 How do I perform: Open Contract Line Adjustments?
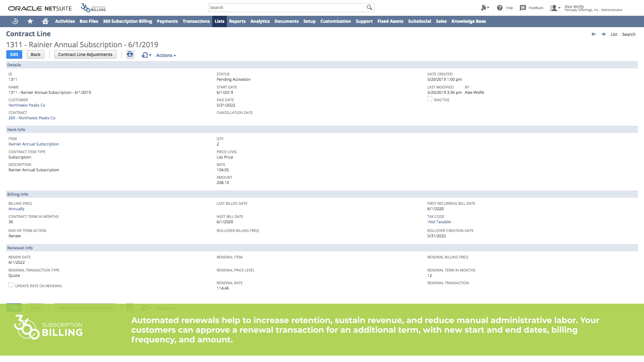(85, 54)
